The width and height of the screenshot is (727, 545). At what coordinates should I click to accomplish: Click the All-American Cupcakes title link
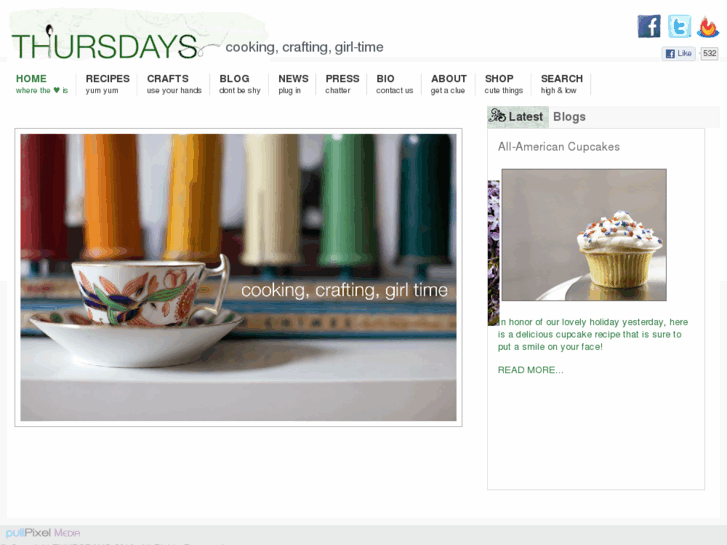(559, 147)
